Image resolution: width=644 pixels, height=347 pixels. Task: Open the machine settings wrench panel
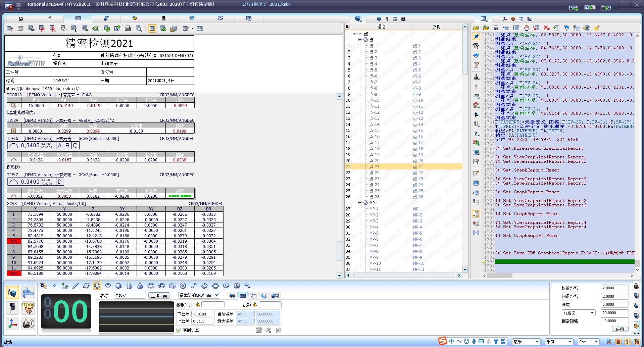click(x=28, y=324)
